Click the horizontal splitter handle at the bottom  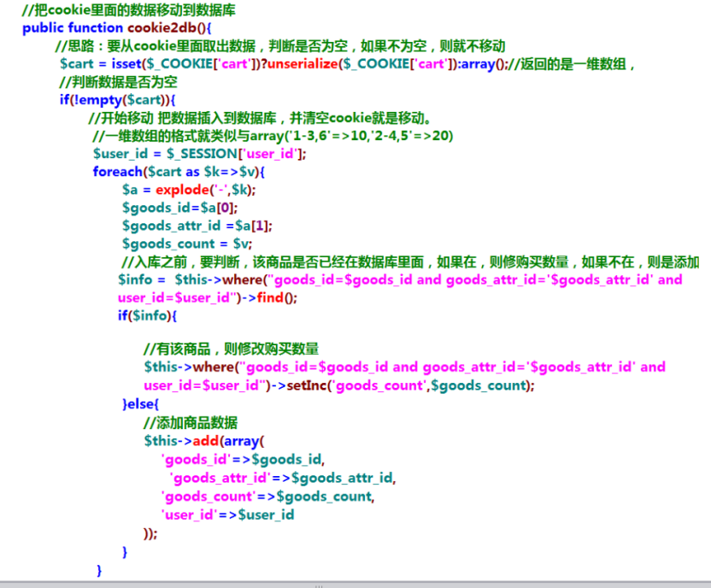pyautogui.click(x=320, y=585)
